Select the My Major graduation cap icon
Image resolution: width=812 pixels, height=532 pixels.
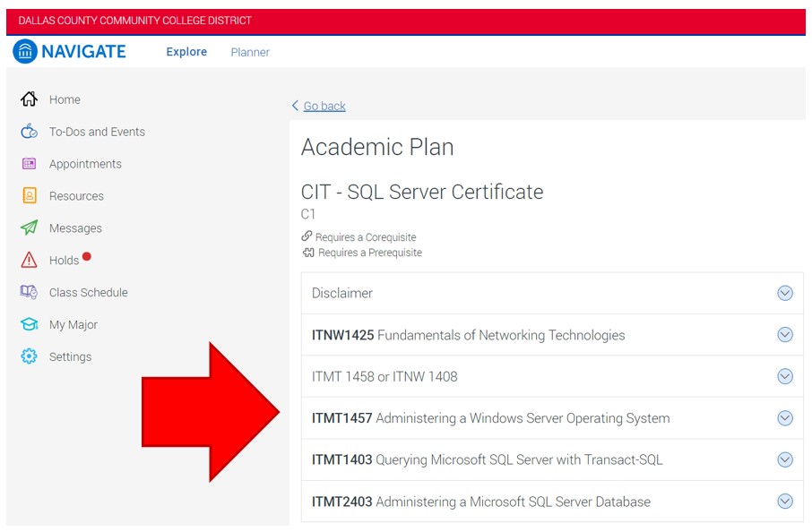29,324
